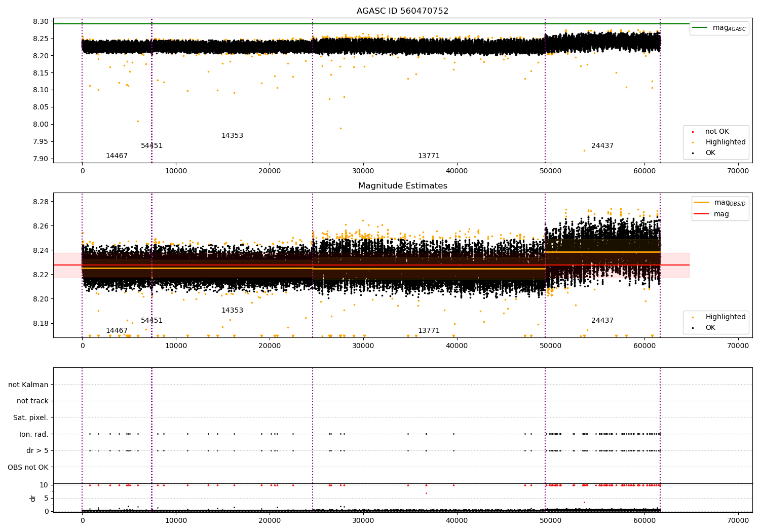The width and height of the screenshot is (760, 532).
Task: Click y-axis tick 8.30 in top plot
Action: 42,21
